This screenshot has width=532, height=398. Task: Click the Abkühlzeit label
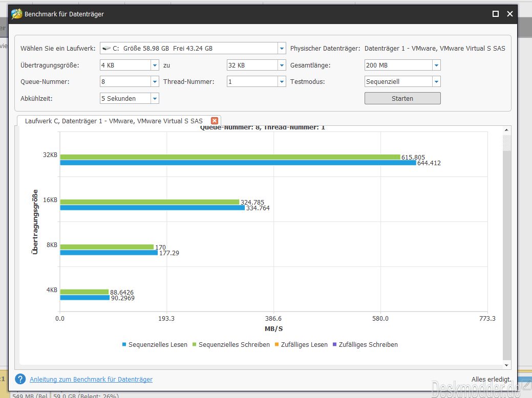[x=36, y=99]
